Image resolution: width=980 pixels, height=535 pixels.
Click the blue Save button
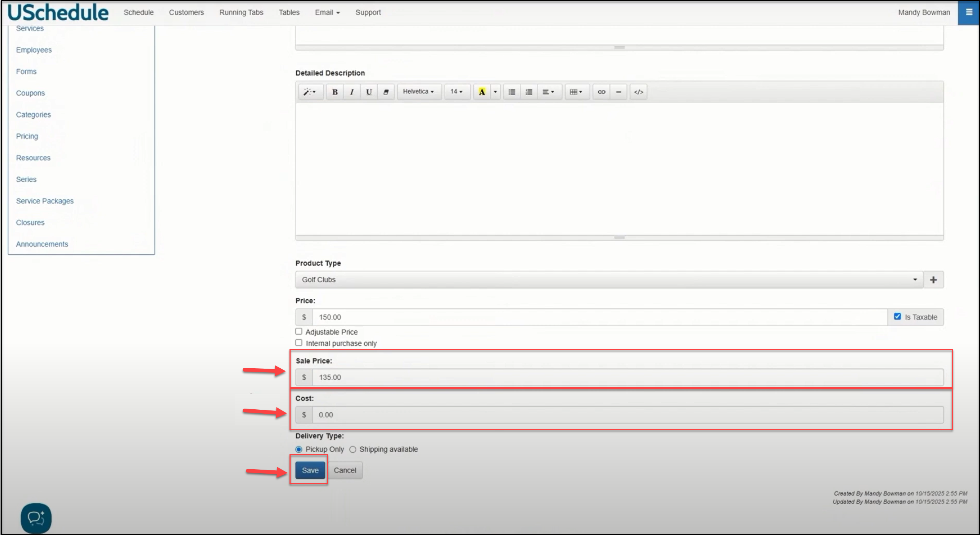tap(310, 470)
